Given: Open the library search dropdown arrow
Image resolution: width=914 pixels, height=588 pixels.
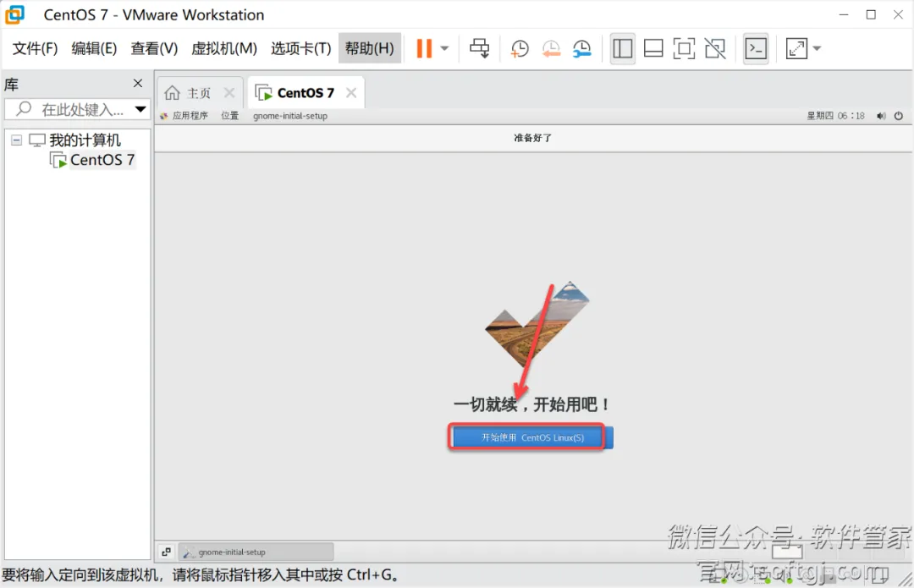Looking at the screenshot, I should (x=140, y=109).
